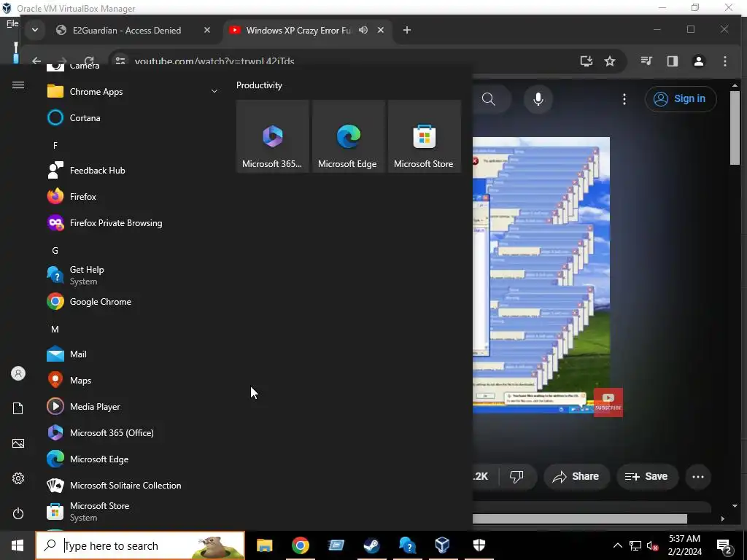Jump to the letter F section header
The width and height of the screenshot is (747, 560).
(55, 145)
